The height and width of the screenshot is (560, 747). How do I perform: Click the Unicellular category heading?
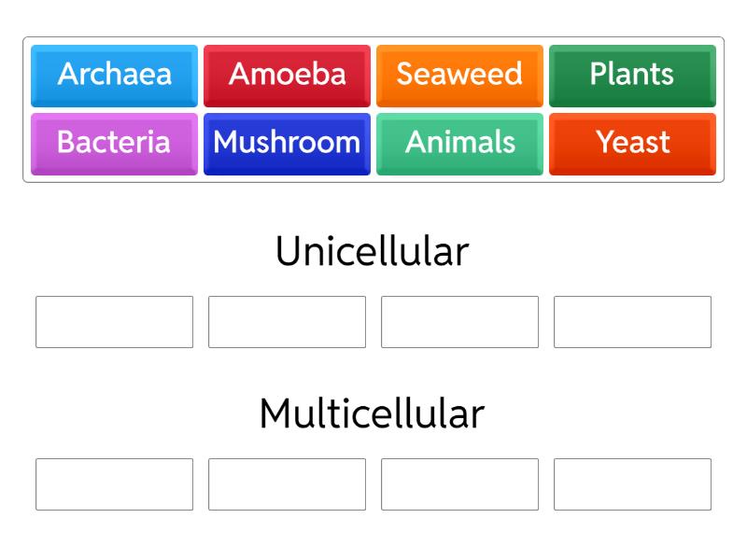coord(373,250)
